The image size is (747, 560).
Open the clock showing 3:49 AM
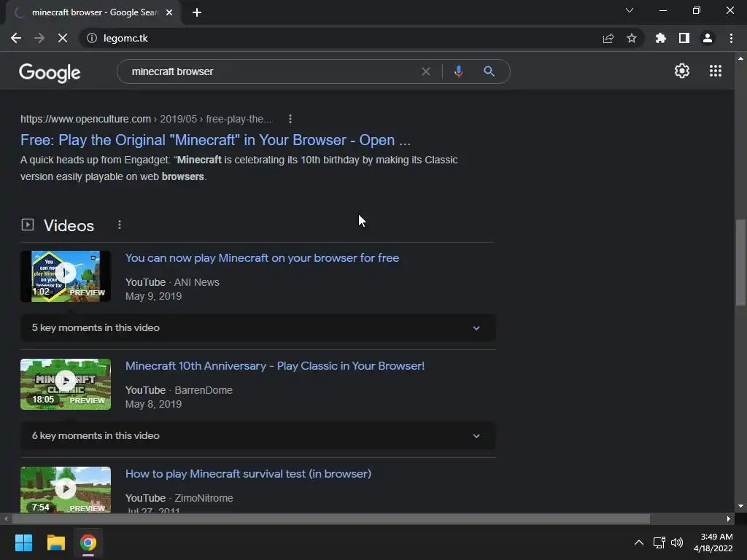coord(713,542)
